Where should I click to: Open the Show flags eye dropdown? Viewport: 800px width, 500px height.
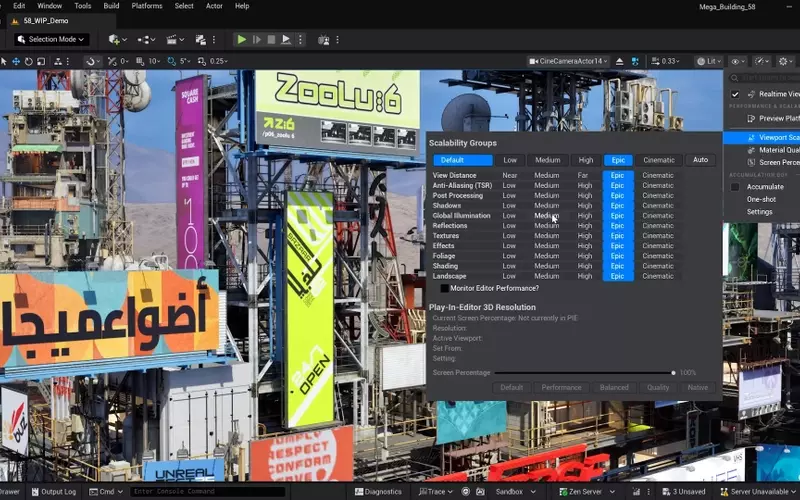(x=738, y=61)
